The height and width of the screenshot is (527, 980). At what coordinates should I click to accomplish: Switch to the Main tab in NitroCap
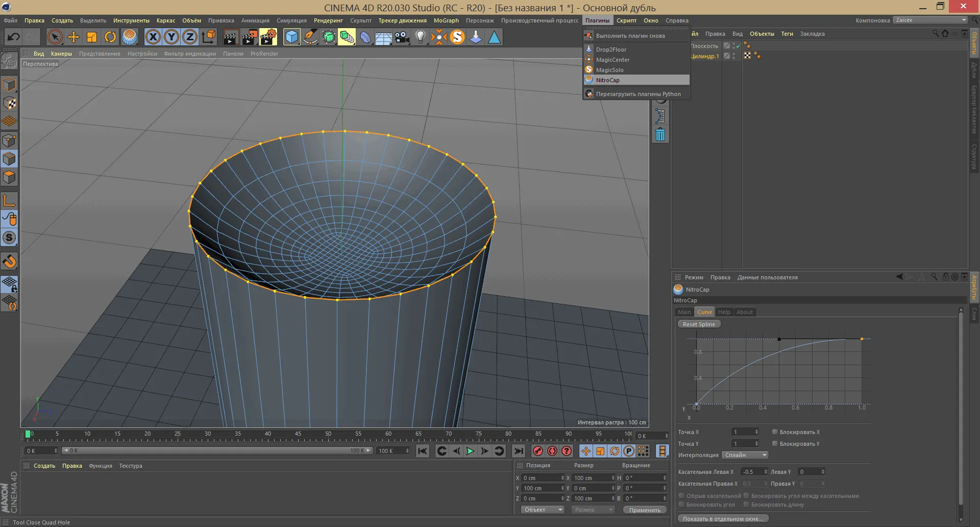click(684, 312)
